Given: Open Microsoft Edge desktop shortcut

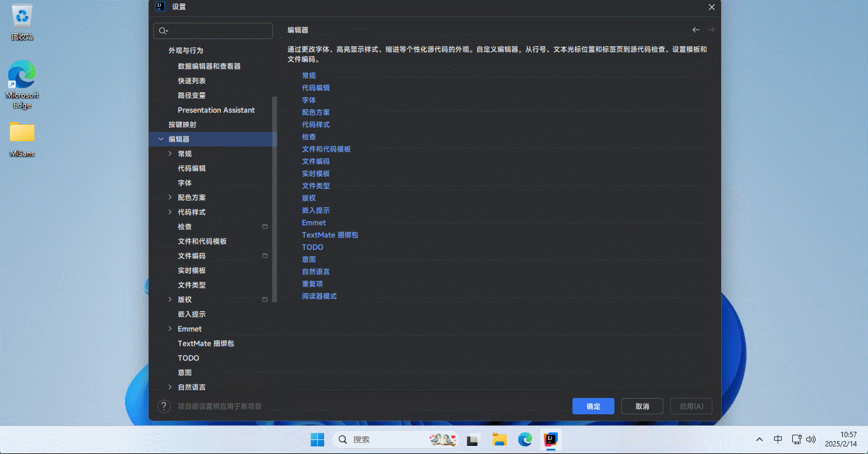Looking at the screenshot, I should [x=22, y=84].
